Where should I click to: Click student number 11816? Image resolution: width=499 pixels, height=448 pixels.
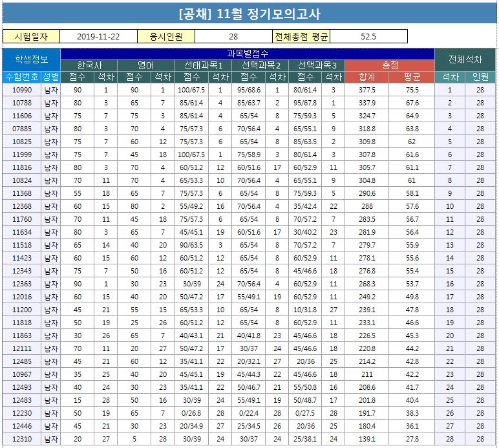[x=21, y=167]
